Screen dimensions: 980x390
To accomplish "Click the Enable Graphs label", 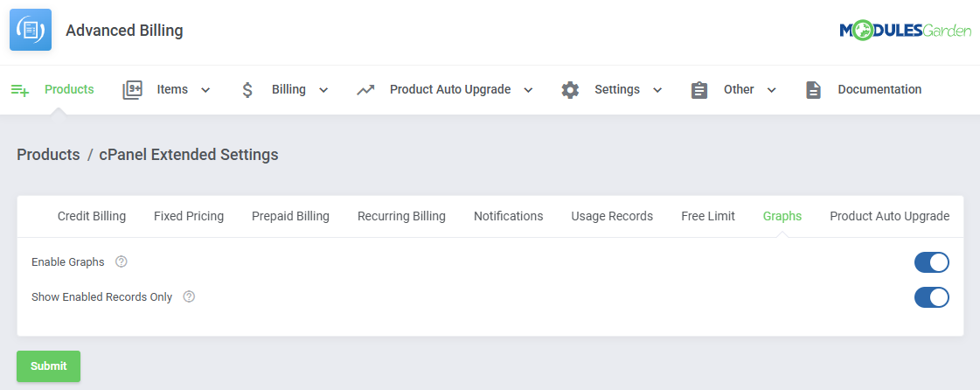I will [x=68, y=261].
